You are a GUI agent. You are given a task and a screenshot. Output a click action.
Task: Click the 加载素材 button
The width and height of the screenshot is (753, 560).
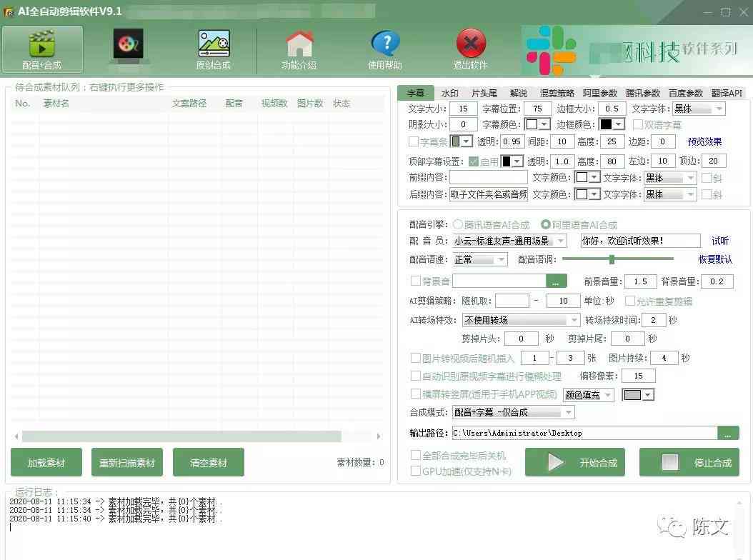point(46,463)
